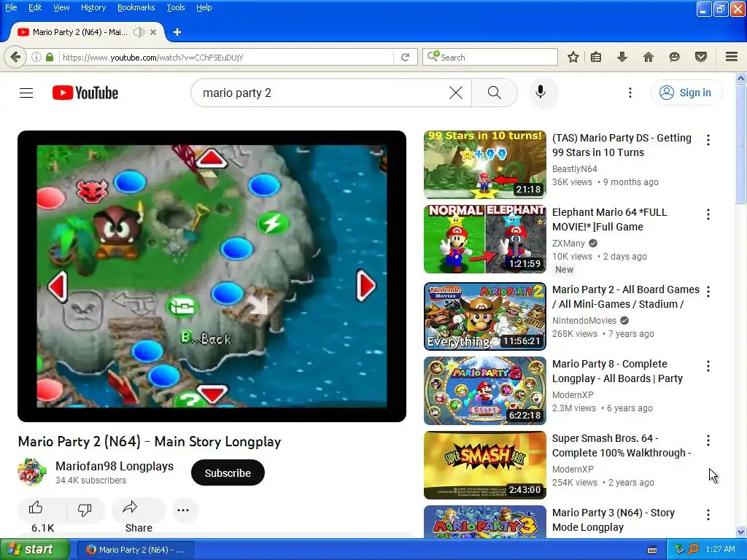Open the Help menu
This screenshot has height=560, width=747.
[x=204, y=7]
